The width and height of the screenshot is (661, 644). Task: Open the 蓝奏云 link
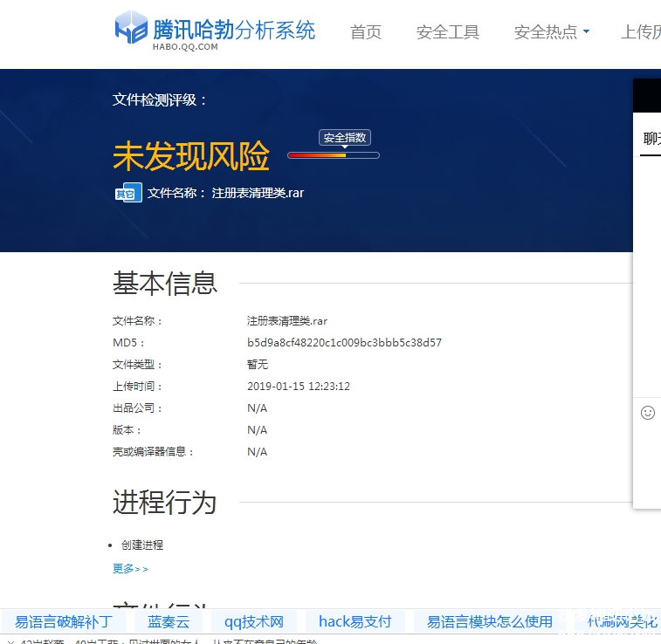pos(169,621)
